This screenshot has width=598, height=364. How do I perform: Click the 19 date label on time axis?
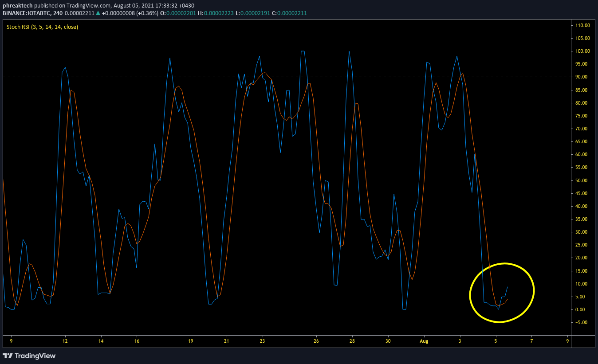tap(190, 341)
